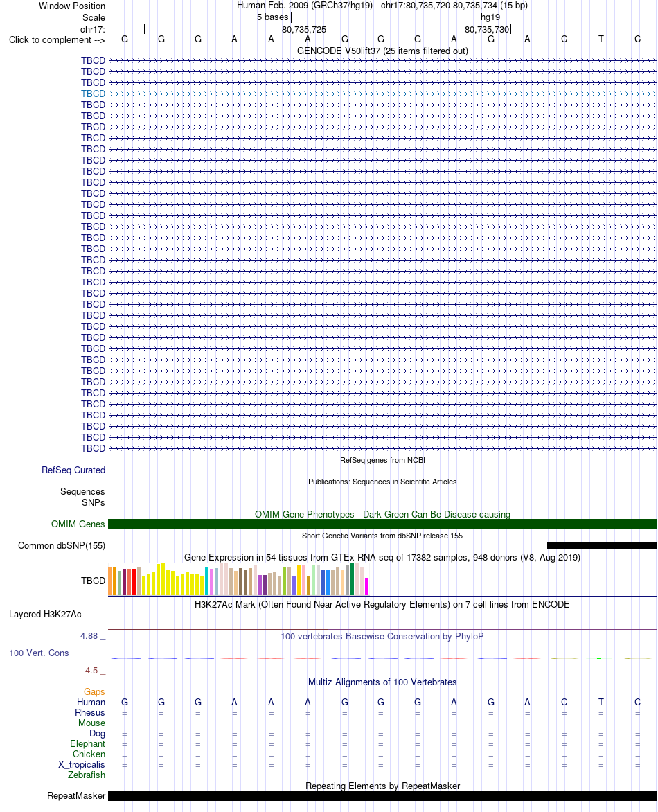This screenshot has width=658, height=812.
Task: Click the Chicken species label
Action: [89, 754]
